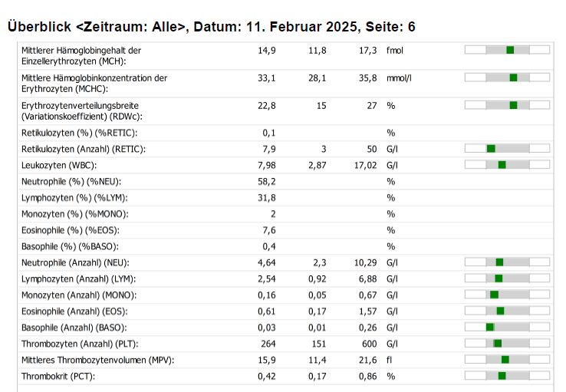The image size is (566, 392).
Task: Click the Basophile (Anzahl) range indicator
Action: pyautogui.click(x=507, y=327)
